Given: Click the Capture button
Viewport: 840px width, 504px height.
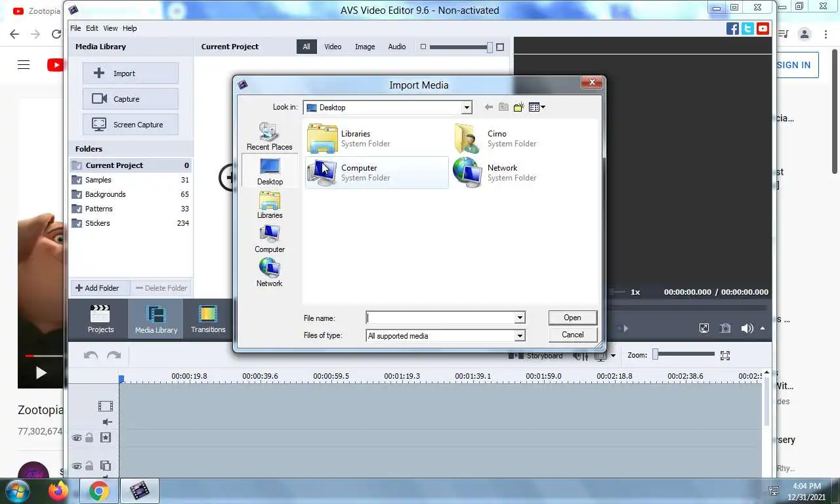Looking at the screenshot, I should tap(131, 99).
